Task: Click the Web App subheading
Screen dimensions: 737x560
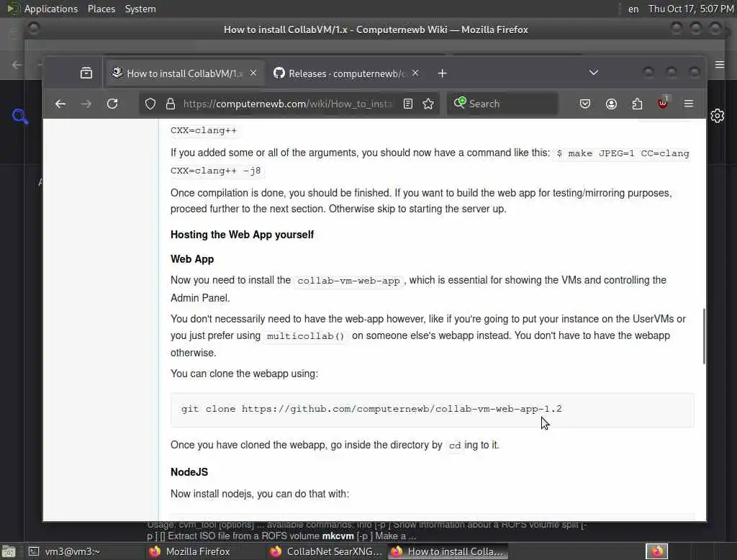Action: click(x=191, y=259)
